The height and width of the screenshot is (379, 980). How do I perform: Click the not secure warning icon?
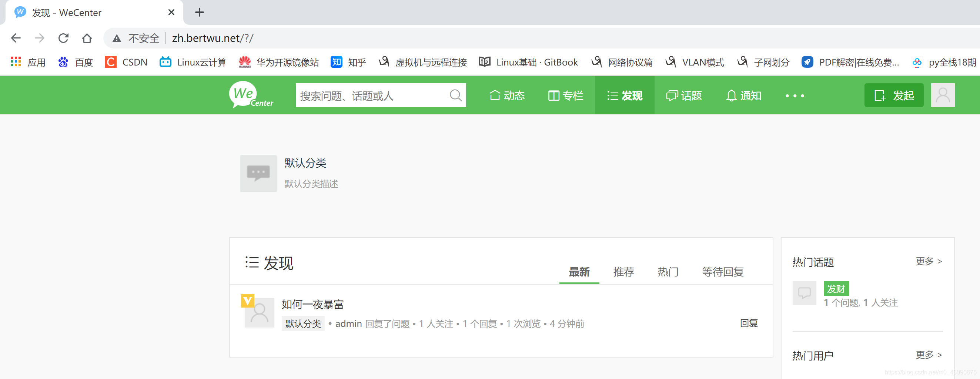tap(117, 38)
